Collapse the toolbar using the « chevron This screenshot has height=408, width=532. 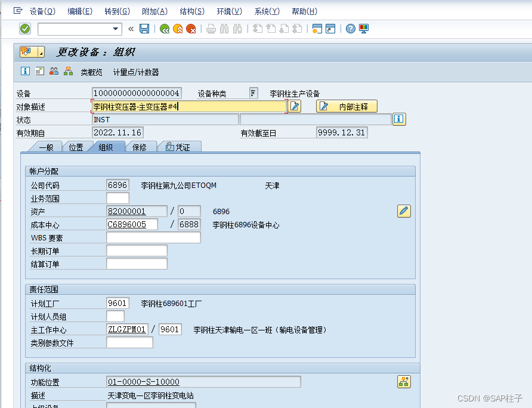tap(131, 29)
